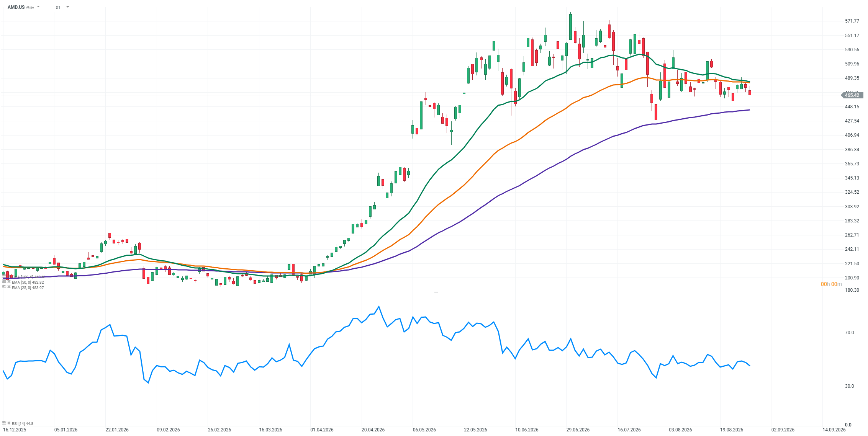
Task: Click the 26.02.2026 date label
Action: tap(219, 430)
